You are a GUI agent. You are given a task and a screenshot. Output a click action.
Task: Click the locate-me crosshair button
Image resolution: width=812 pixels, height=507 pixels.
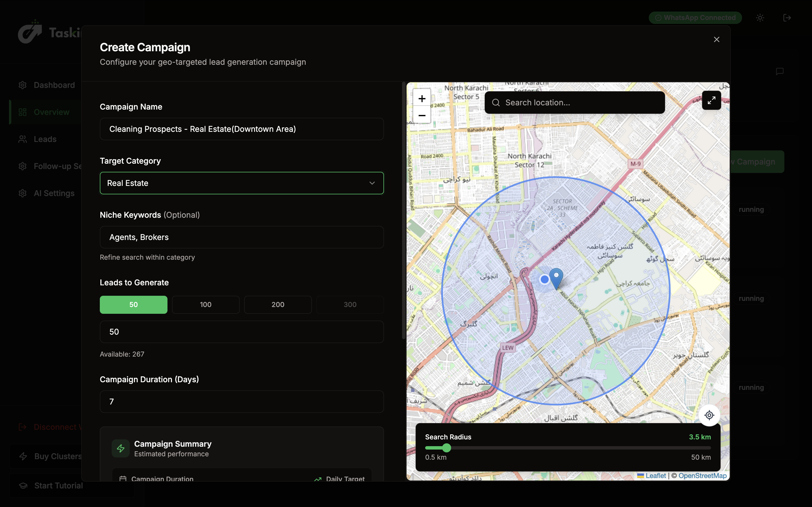(x=709, y=415)
